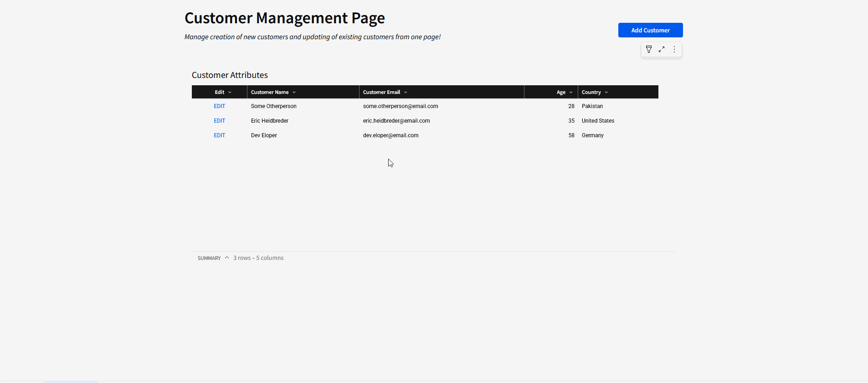Select the age 35 cell

[571, 121]
